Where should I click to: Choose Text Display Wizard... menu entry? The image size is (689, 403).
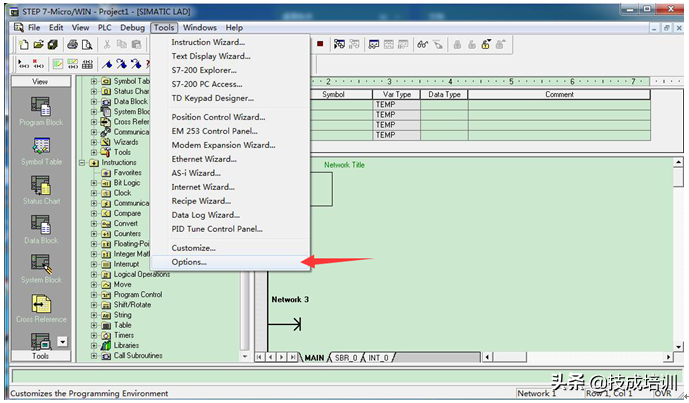pyautogui.click(x=230, y=56)
